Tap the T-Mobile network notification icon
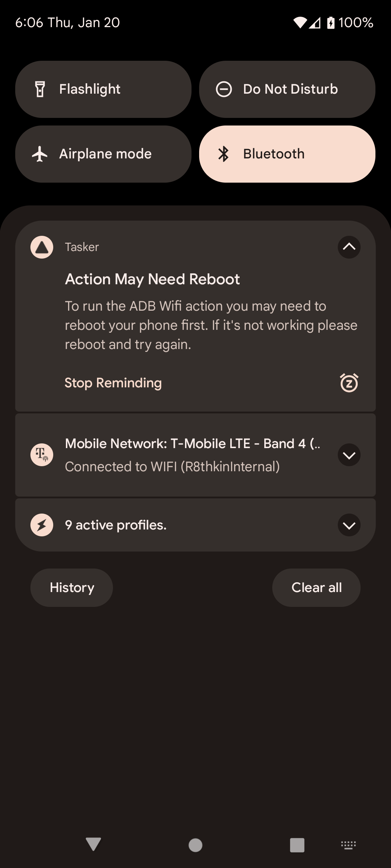The height and width of the screenshot is (868, 391). pos(42,455)
